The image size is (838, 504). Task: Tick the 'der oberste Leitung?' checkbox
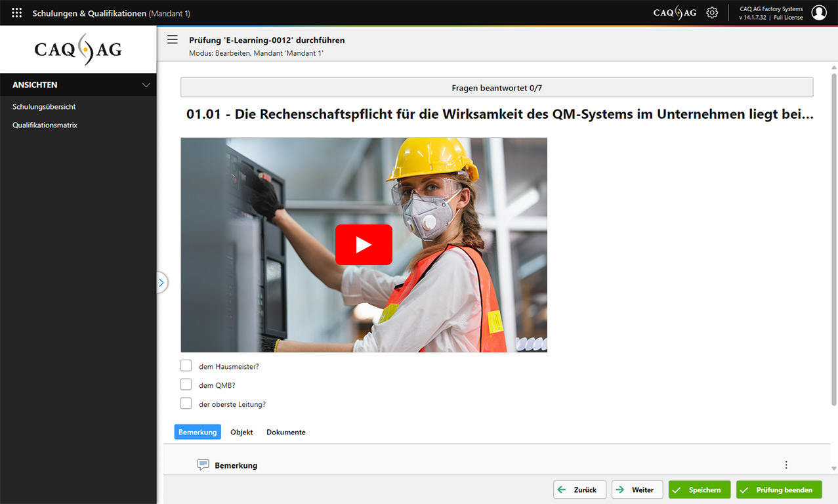186,404
